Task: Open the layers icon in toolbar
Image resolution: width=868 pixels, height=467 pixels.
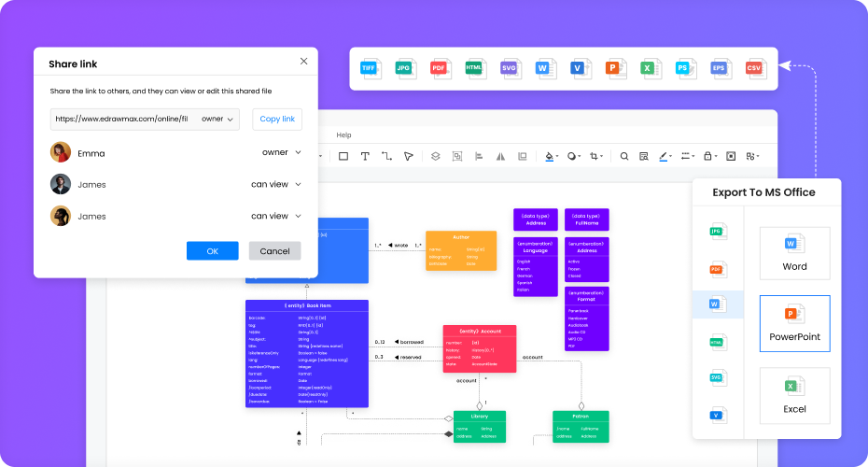Action: (x=435, y=156)
